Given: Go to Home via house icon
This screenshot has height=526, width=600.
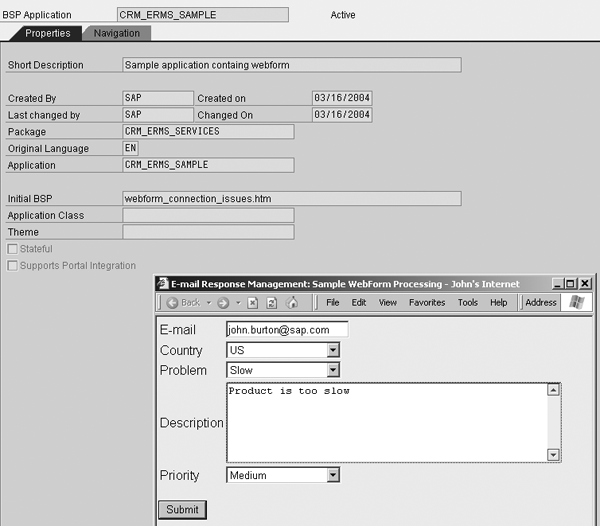Looking at the screenshot, I should (292, 302).
